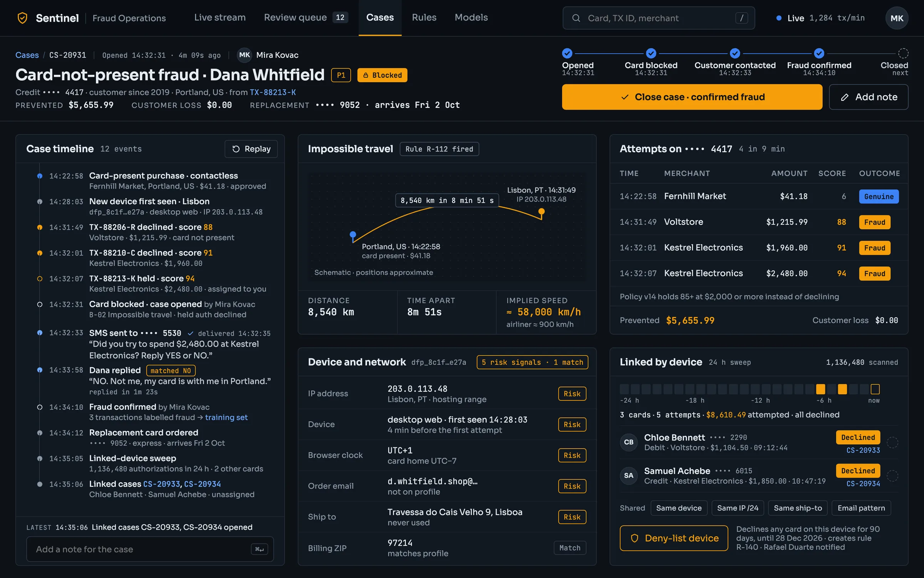Click the Card blocked step checkmark
Viewport: 924px width, 578px height.
tap(651, 53)
